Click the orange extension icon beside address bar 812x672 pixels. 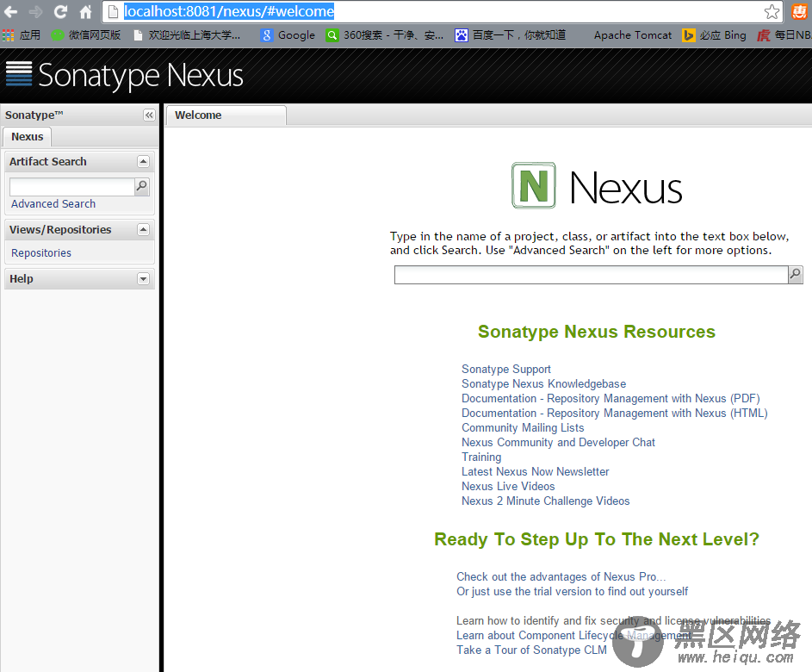click(x=799, y=11)
